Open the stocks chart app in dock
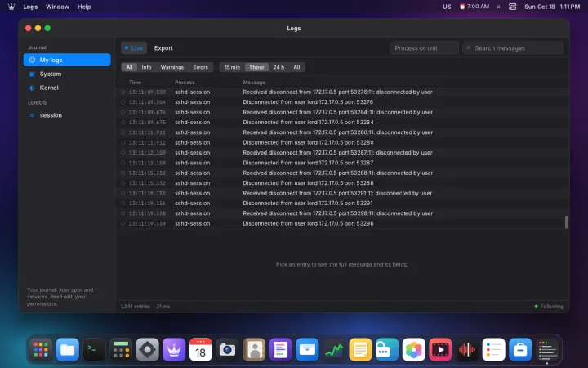 click(x=334, y=350)
